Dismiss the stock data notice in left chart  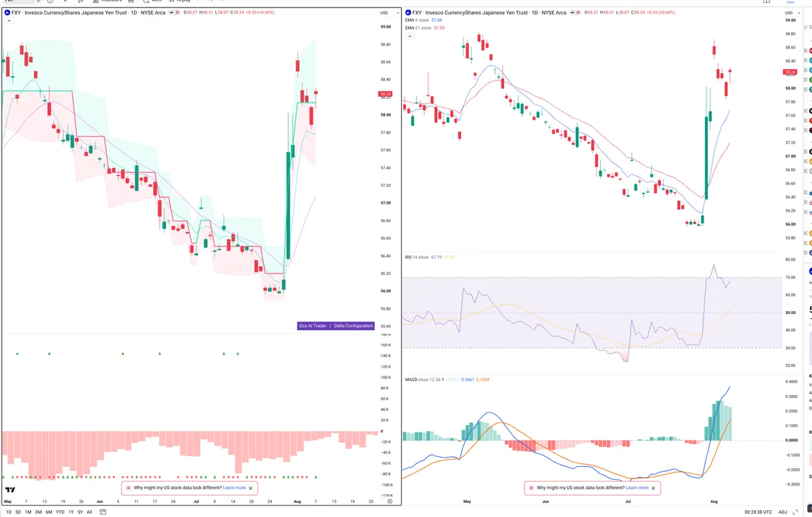[x=251, y=488]
